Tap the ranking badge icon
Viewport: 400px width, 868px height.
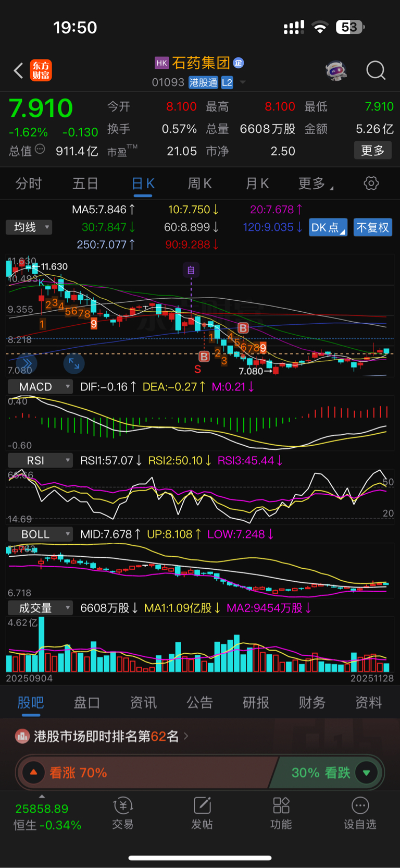[x=22, y=736]
